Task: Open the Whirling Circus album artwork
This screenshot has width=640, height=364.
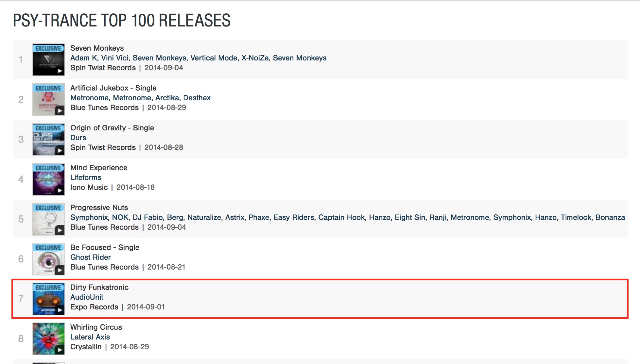Action: [x=46, y=337]
